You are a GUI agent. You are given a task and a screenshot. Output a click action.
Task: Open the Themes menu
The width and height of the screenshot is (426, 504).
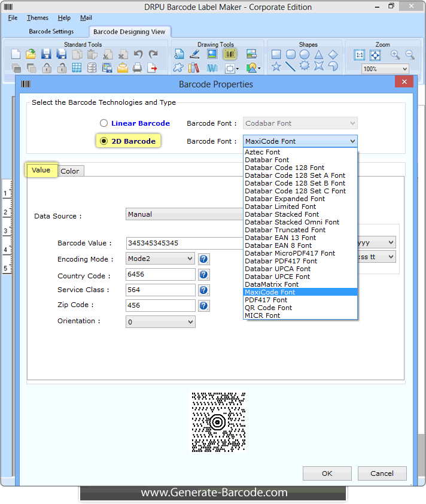point(38,18)
